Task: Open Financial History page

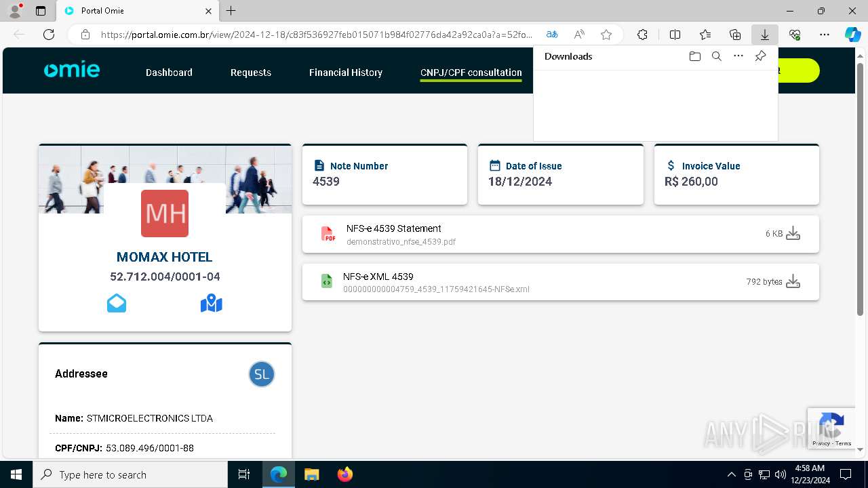Action: (346, 73)
